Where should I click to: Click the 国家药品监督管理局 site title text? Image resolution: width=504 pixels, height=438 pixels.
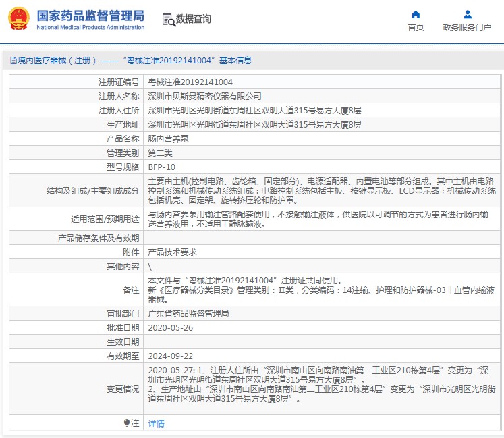pos(90,15)
